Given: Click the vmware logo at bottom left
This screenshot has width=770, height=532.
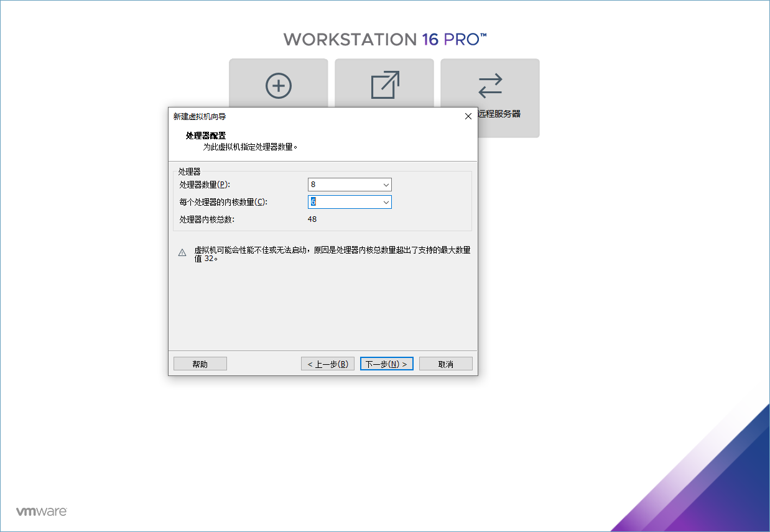Looking at the screenshot, I should 41,511.
